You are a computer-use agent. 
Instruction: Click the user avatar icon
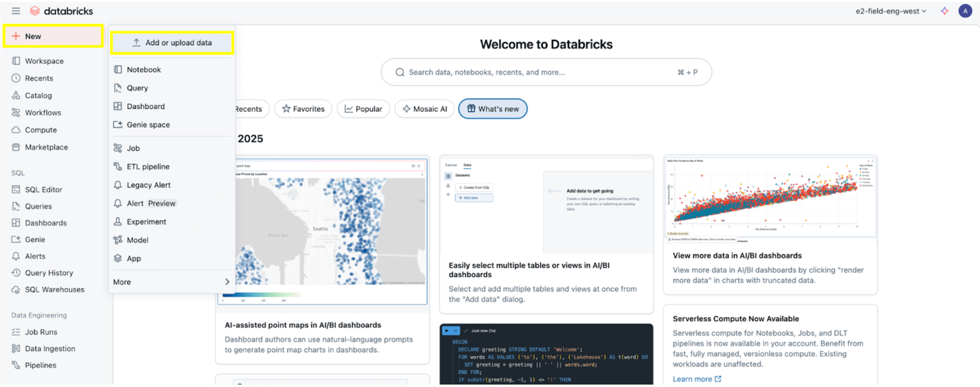[965, 11]
